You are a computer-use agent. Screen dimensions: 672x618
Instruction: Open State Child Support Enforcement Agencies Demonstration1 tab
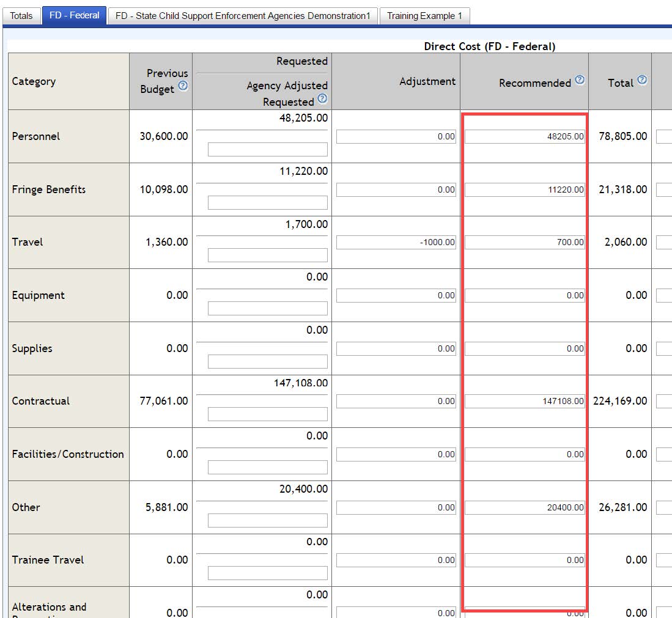coord(243,16)
